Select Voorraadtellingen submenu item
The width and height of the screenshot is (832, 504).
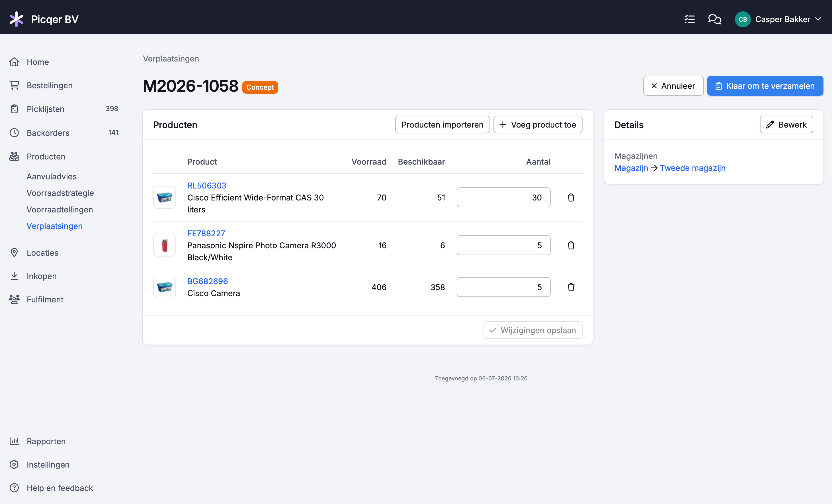(60, 210)
